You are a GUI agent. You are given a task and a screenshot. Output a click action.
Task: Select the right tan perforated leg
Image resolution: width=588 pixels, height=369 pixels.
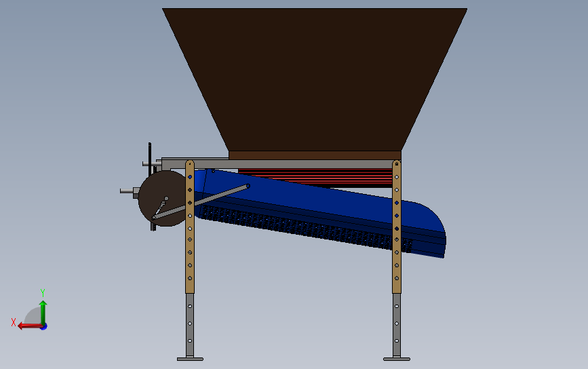397,227
